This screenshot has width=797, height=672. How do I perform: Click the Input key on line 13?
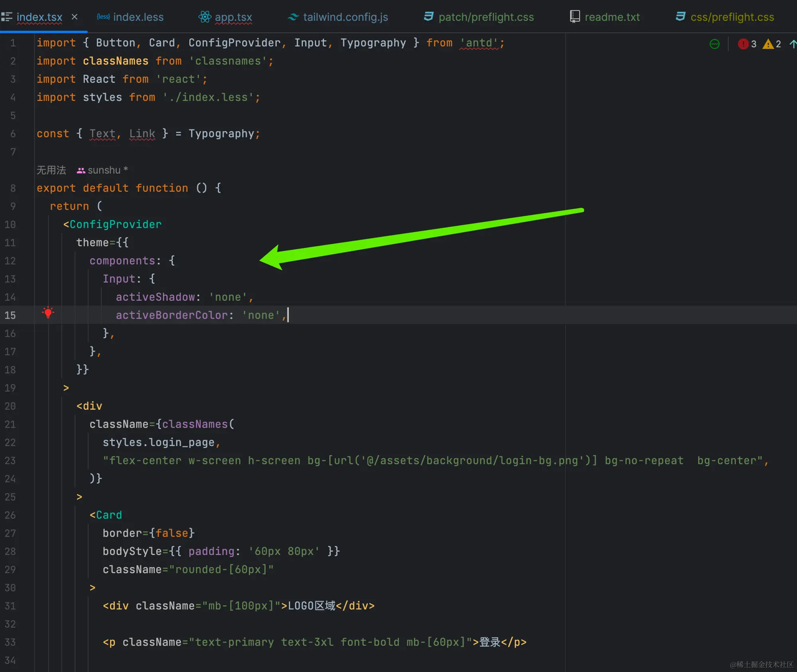point(119,279)
